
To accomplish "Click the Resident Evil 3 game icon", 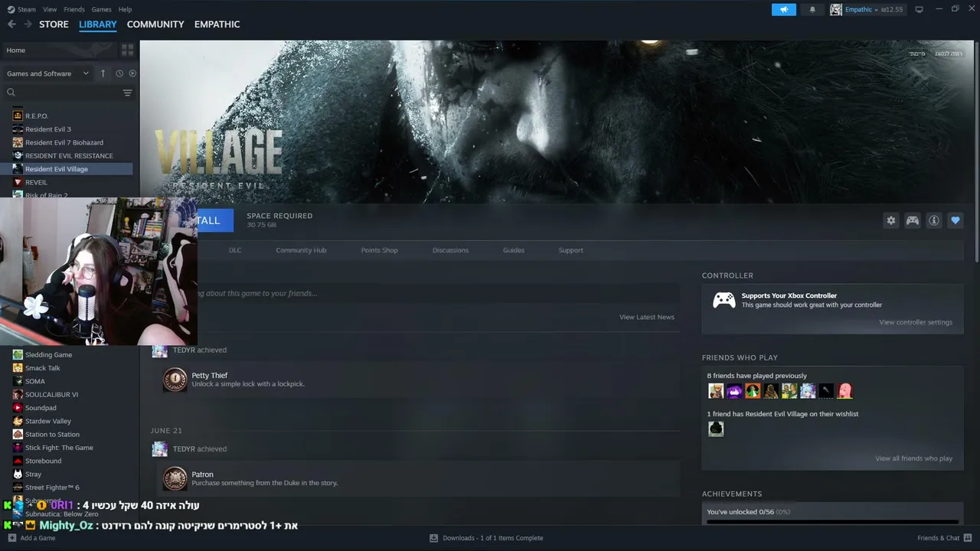I will coord(18,129).
